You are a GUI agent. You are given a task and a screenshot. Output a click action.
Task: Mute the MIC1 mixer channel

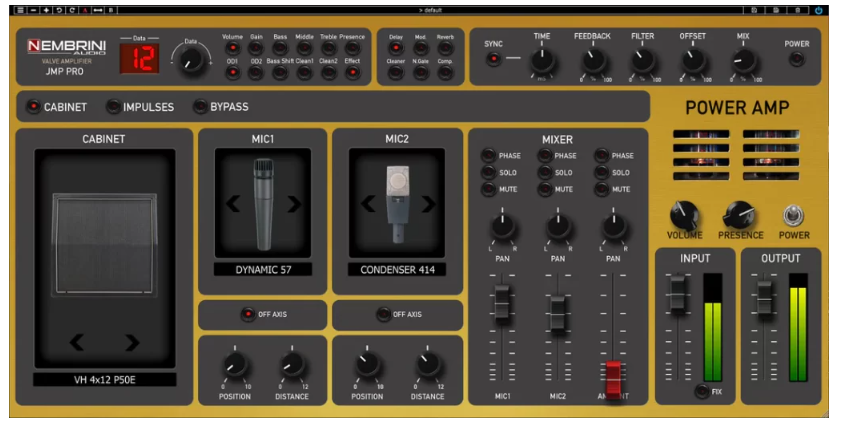pos(488,189)
